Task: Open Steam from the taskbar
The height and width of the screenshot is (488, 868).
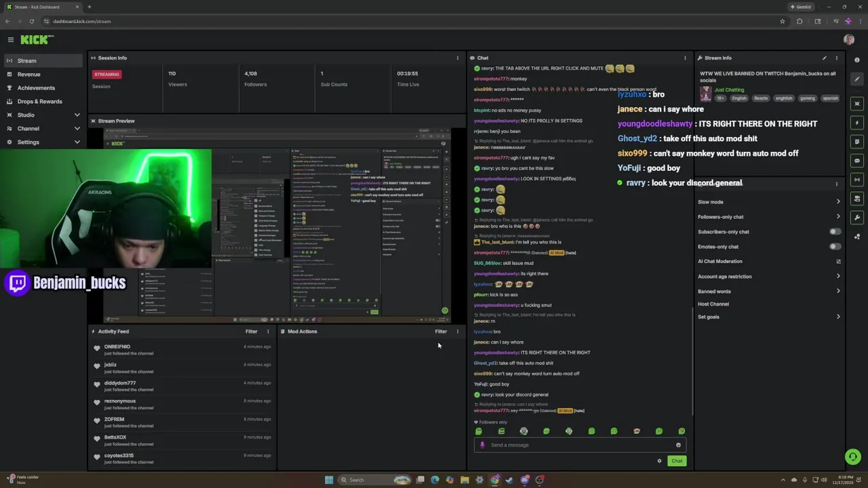Action: click(509, 480)
